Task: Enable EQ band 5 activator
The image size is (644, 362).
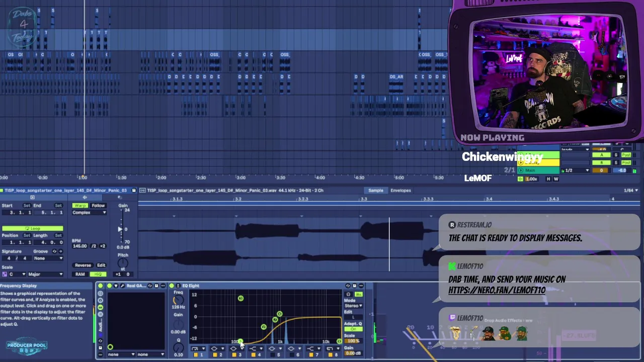Action: (273, 355)
